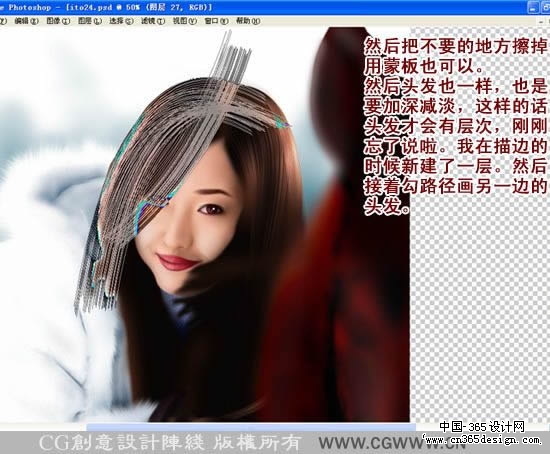550x454 pixels.
Task: Open the 图像(I) menu
Action: [x=58, y=21]
